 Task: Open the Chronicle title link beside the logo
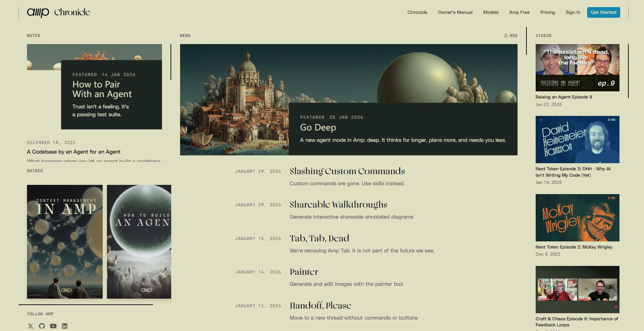pyautogui.click(x=72, y=12)
